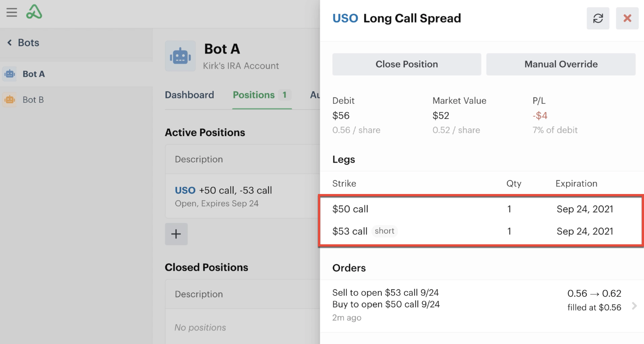Screen dimensions: 644x344
Task: Close the USO Long Call Spread panel
Action: click(x=627, y=18)
